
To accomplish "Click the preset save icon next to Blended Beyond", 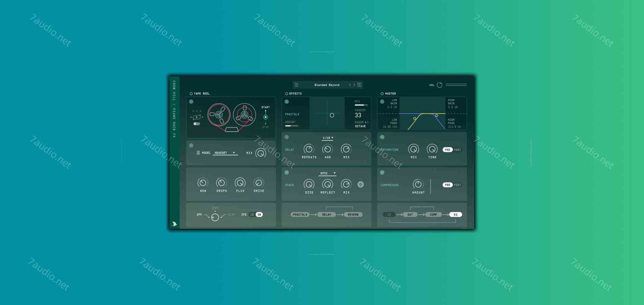I will point(359,85).
